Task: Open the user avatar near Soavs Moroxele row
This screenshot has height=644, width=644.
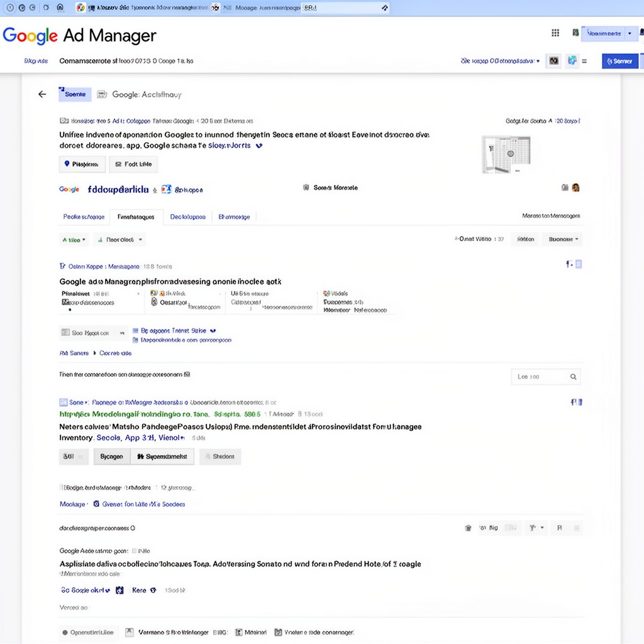Action: (x=576, y=187)
